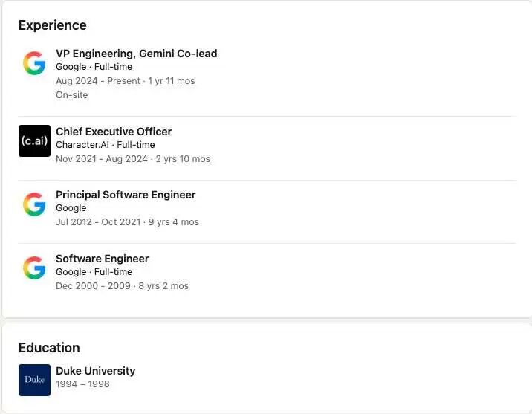Click the 1994 – 1998 education years
The width and height of the screenshot is (532, 414).
point(82,384)
